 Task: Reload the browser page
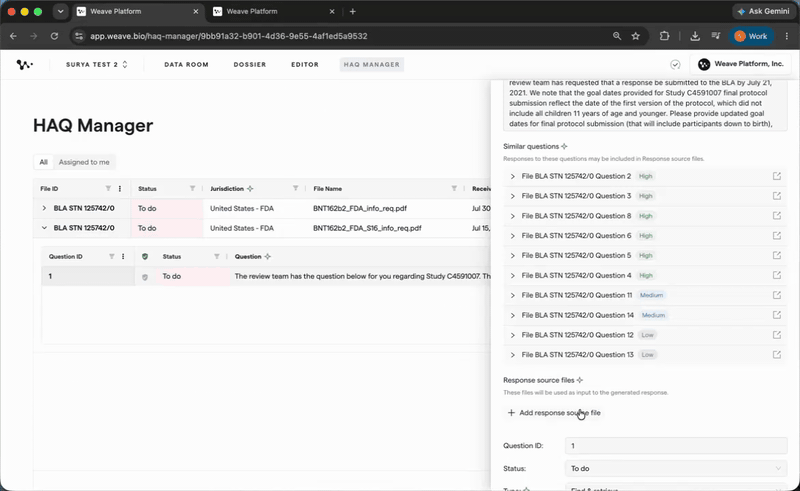54,36
